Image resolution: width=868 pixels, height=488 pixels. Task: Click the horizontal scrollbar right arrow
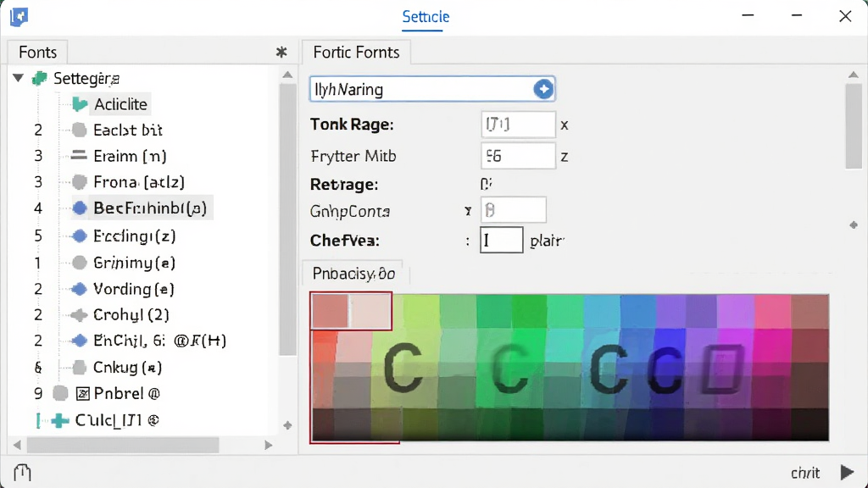(269, 445)
